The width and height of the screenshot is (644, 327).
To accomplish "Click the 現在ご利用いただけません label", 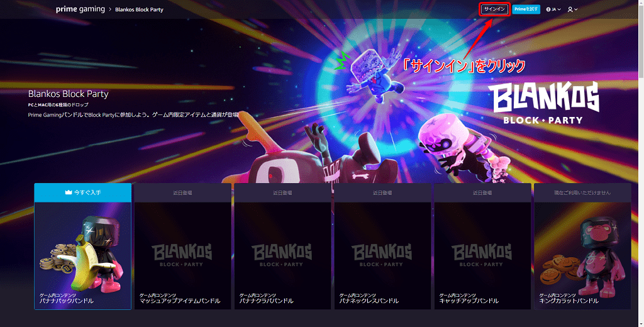I will pos(582,192).
